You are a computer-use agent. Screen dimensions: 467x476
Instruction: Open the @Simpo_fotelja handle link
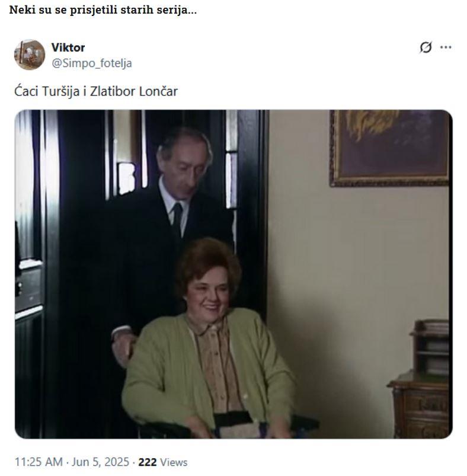pyautogui.click(x=92, y=63)
